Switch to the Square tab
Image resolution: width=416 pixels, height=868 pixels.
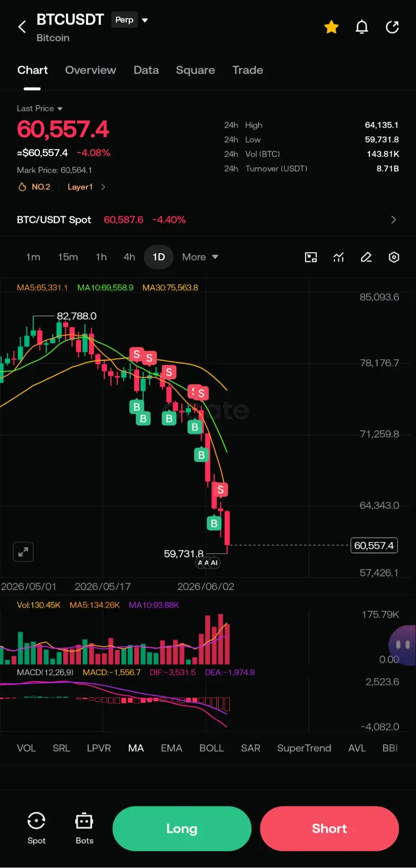pyautogui.click(x=195, y=70)
